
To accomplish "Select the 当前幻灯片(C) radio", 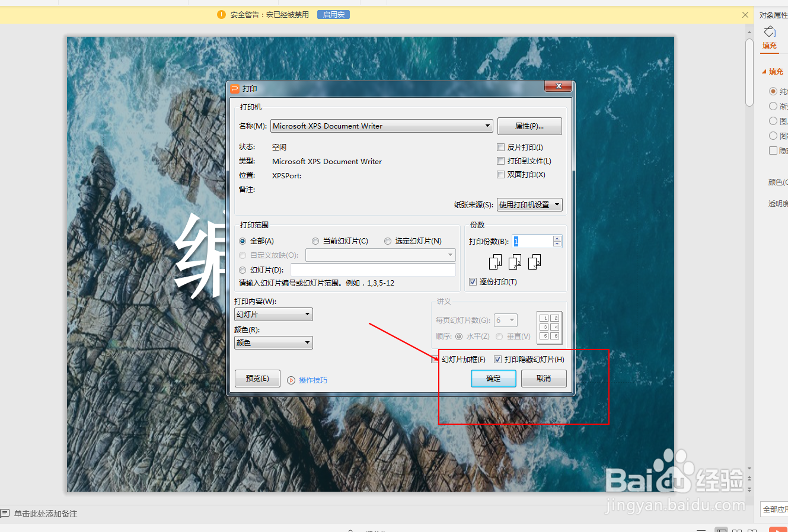I will pyautogui.click(x=315, y=241).
